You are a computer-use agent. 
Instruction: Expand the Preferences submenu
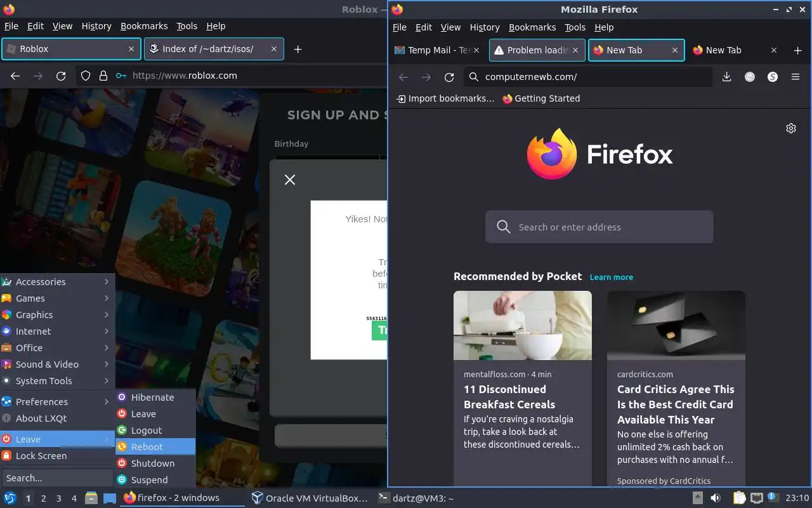tap(57, 401)
